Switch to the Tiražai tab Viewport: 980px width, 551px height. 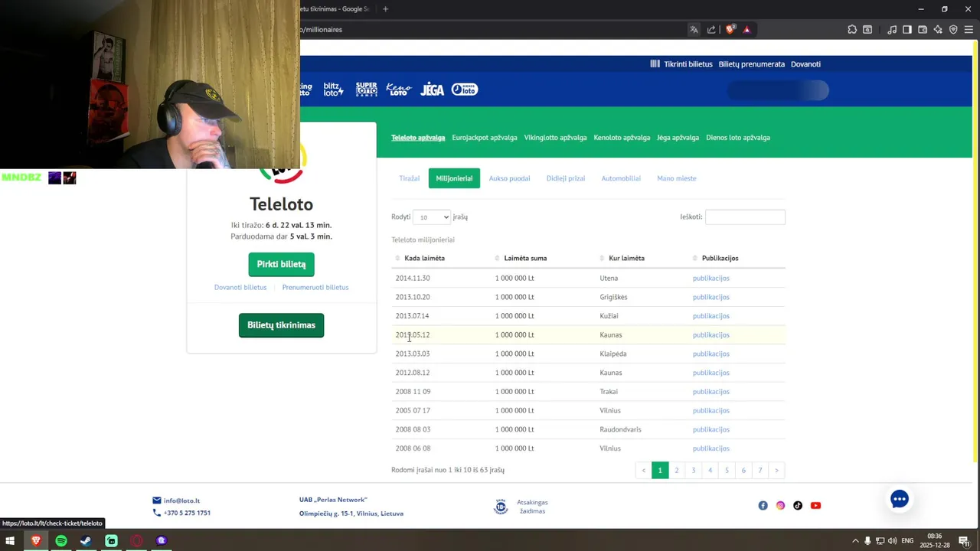pos(409,178)
